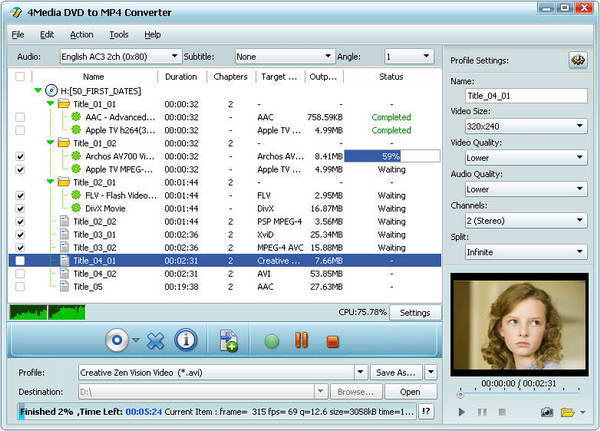Viewport: 600px width, 431px height.
Task: Click the gear icon of FLV - Flash Video row
Action: (x=76, y=195)
